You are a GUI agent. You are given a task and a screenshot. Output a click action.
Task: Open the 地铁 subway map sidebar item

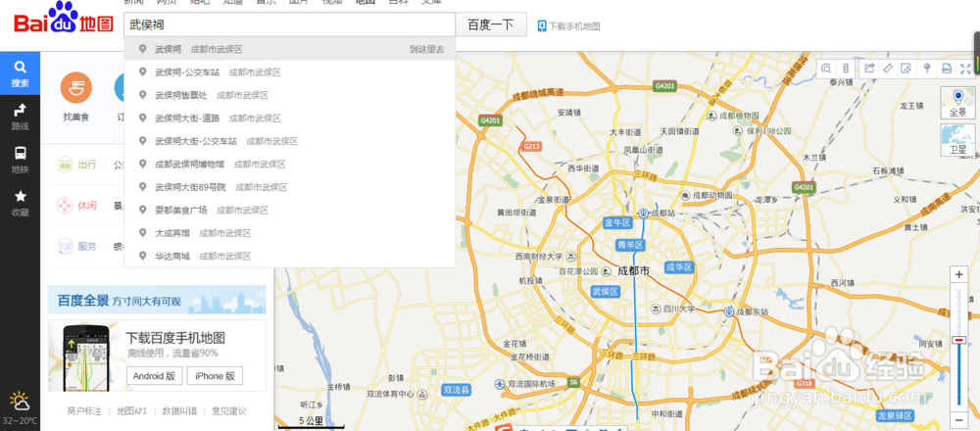[20, 160]
